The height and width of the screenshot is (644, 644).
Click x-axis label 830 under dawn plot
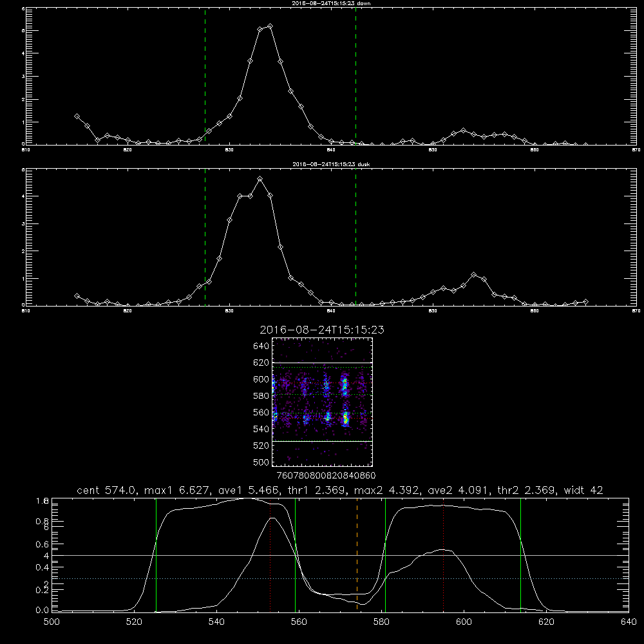click(229, 150)
